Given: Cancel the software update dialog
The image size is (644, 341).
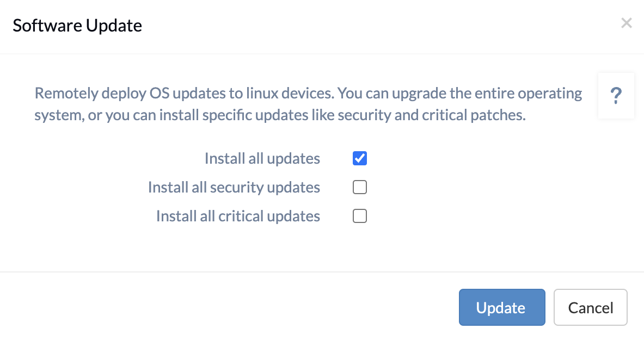Looking at the screenshot, I should 590,307.
